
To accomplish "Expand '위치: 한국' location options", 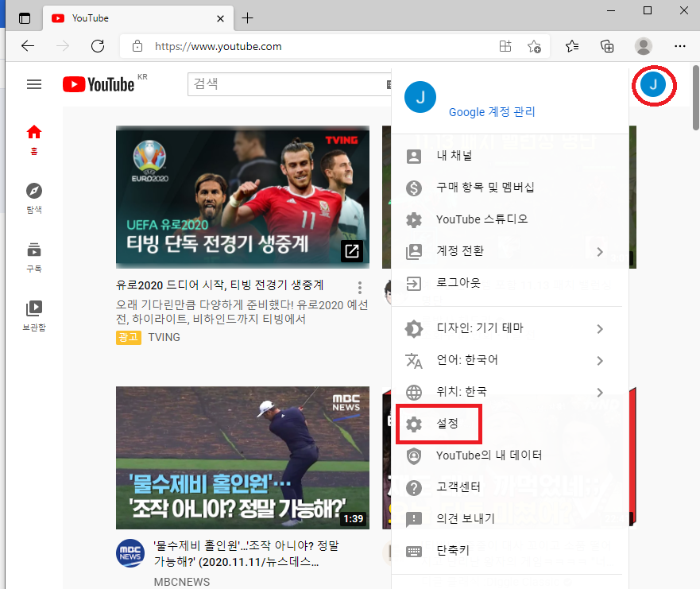I will (x=510, y=392).
